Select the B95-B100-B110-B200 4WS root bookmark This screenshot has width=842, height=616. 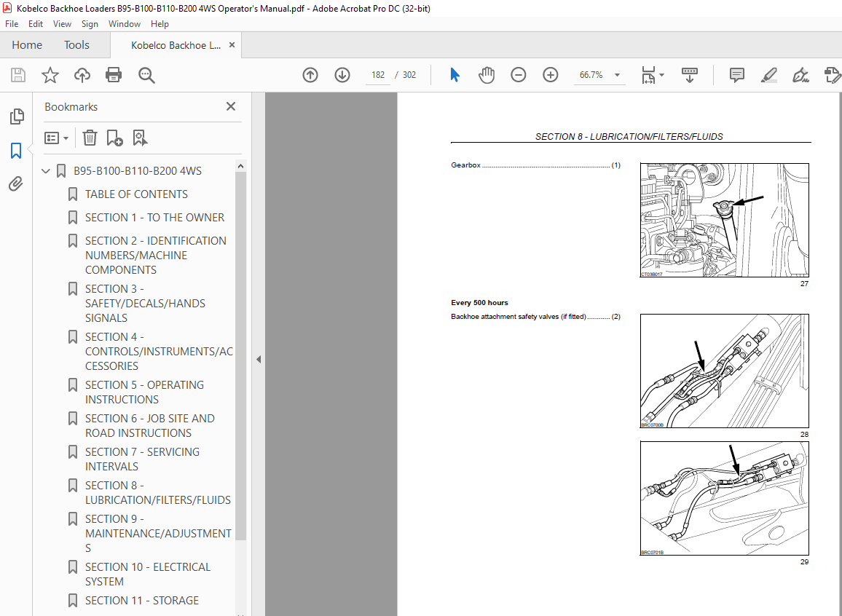138,171
